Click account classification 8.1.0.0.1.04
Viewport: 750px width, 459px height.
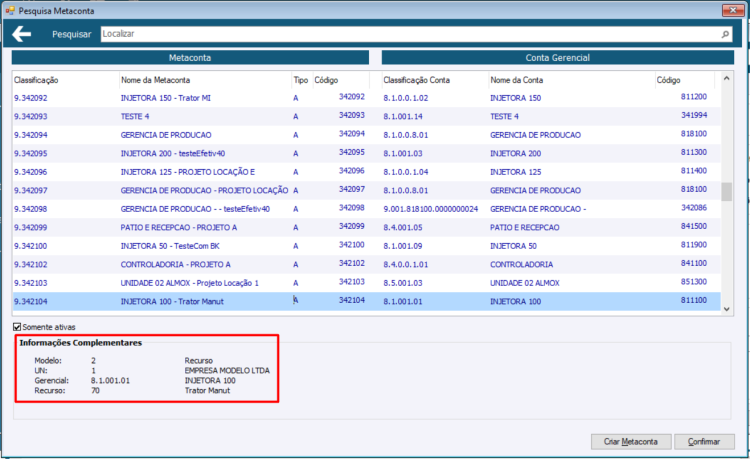point(406,172)
